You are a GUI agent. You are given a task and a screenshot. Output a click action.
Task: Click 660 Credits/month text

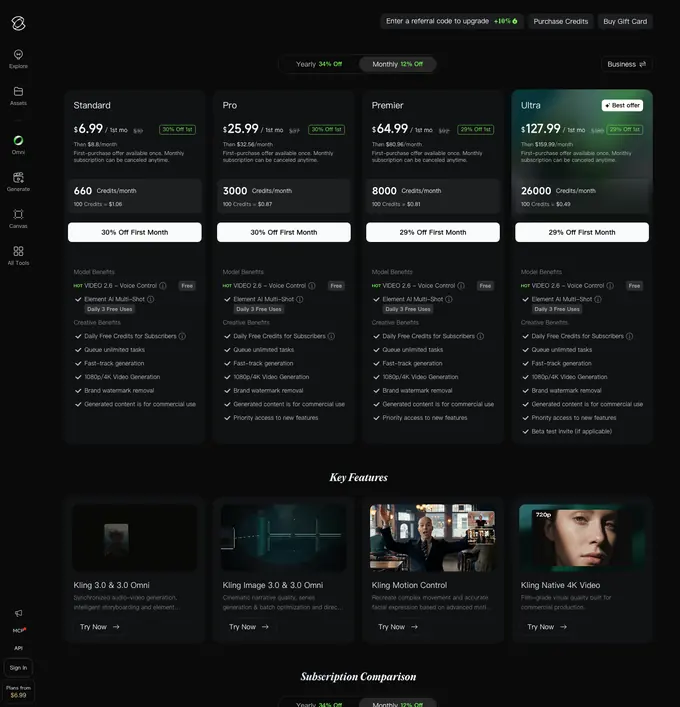tap(105, 191)
